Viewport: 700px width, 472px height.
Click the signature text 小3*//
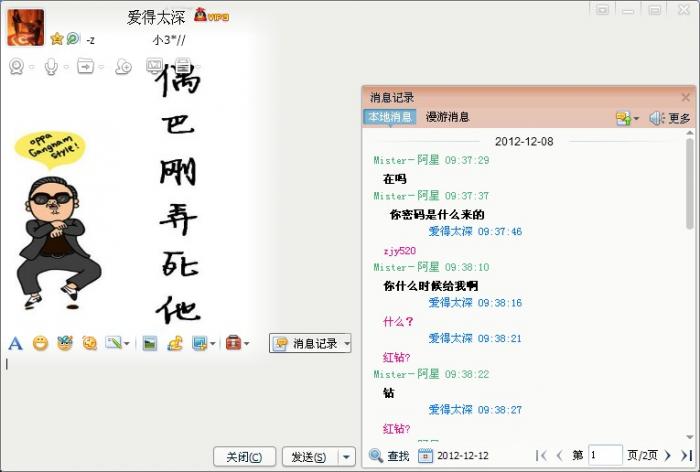point(169,40)
